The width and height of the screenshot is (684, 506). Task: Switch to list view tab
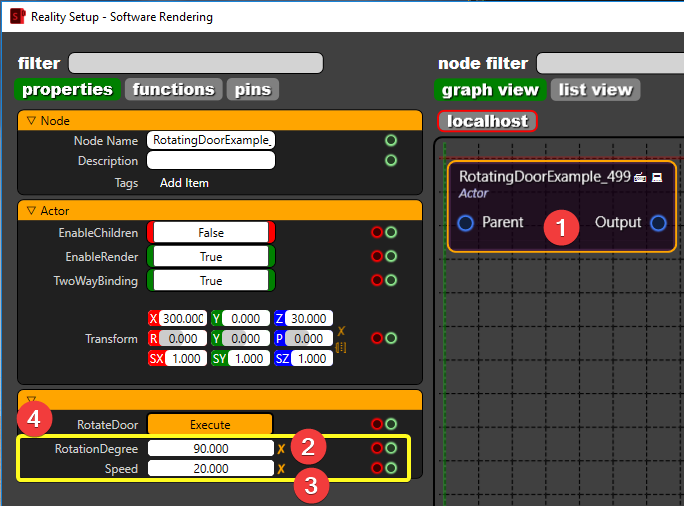coord(595,89)
